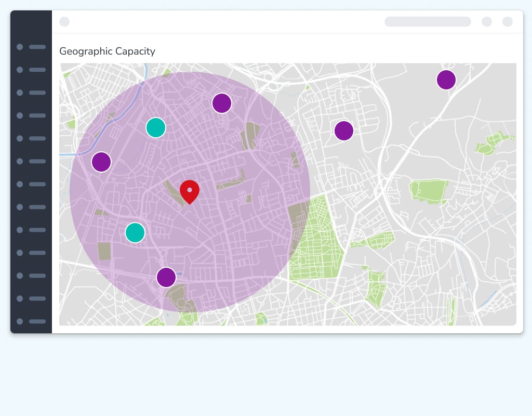Open the first item in the dark sidebar
This screenshot has height=416, width=532.
[31, 47]
